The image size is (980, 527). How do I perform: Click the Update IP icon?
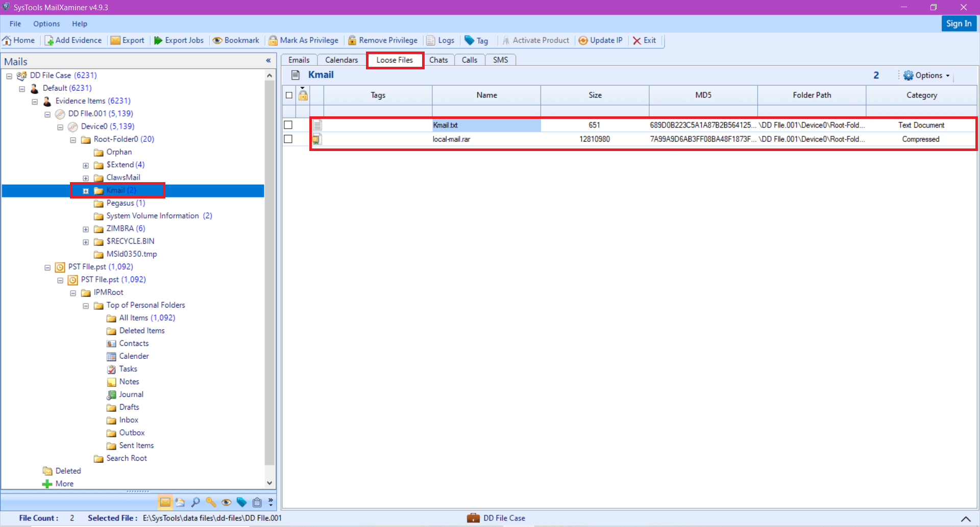[x=601, y=40]
